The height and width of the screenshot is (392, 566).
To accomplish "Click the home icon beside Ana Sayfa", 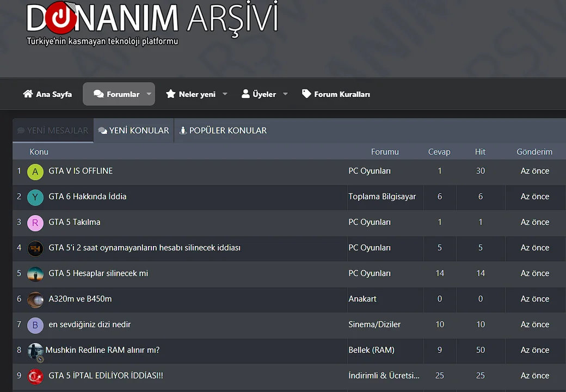I will coord(28,94).
